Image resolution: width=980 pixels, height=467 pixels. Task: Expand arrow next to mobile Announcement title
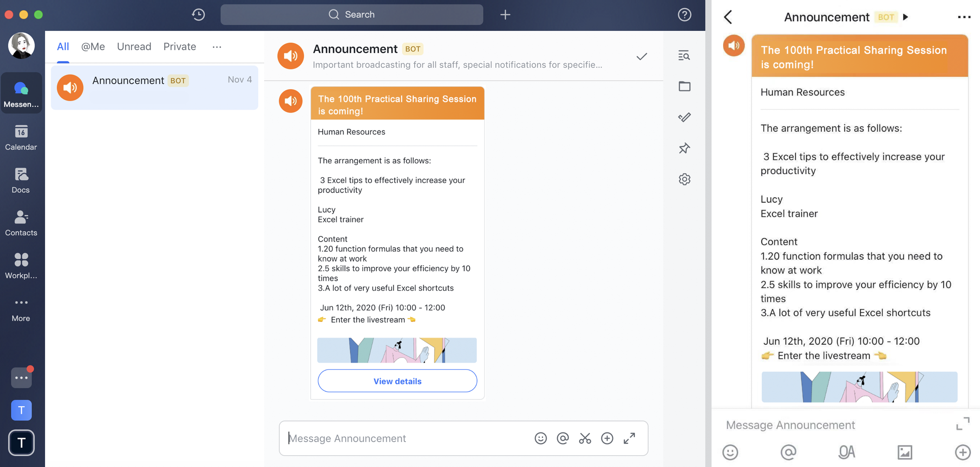click(905, 17)
